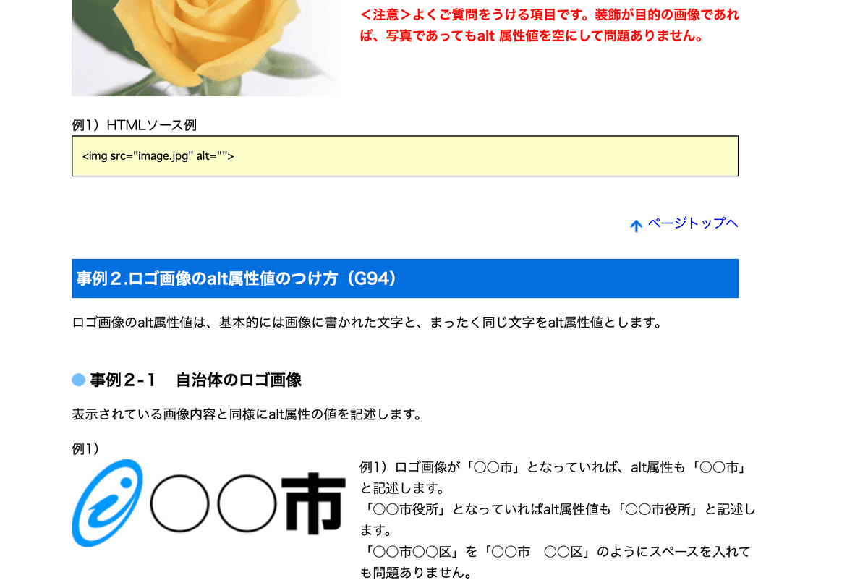Click the img src code sample box

[404, 156]
